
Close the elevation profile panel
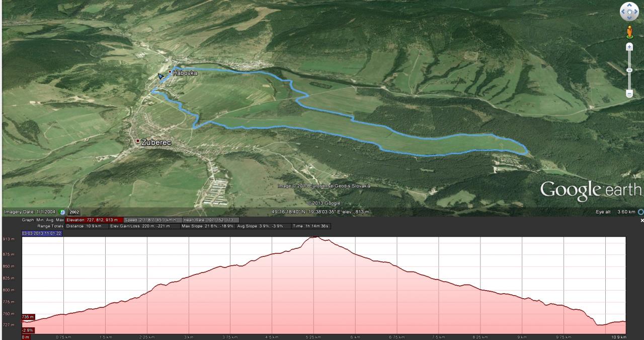point(641,221)
